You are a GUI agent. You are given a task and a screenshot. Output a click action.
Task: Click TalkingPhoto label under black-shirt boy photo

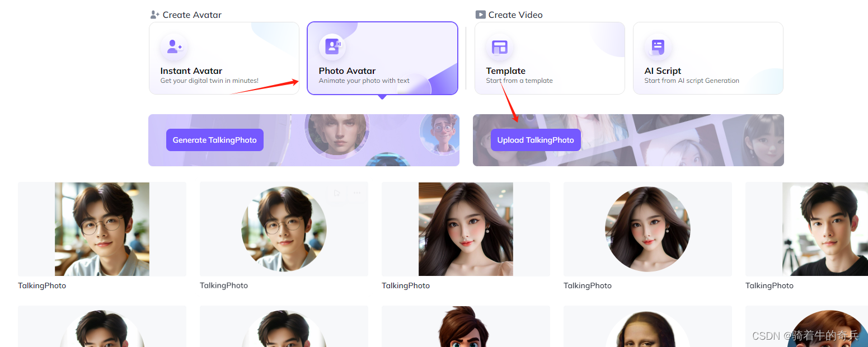(770, 285)
